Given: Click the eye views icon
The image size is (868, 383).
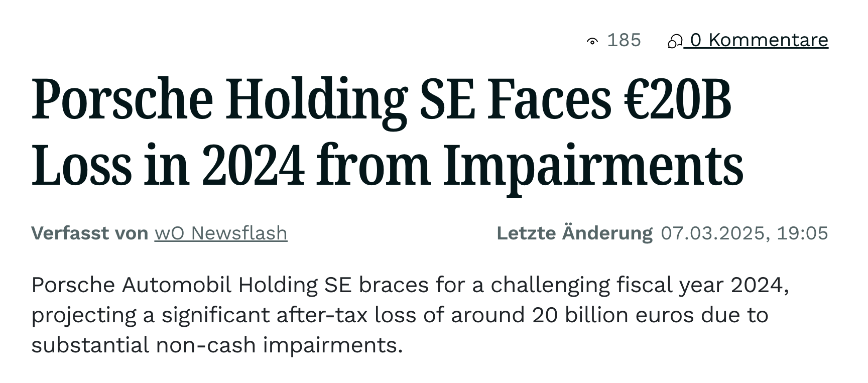Looking at the screenshot, I should [592, 41].
